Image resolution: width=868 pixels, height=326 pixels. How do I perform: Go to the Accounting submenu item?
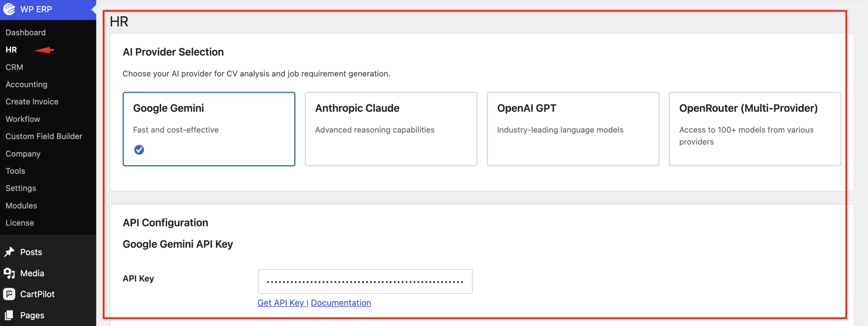coord(26,85)
